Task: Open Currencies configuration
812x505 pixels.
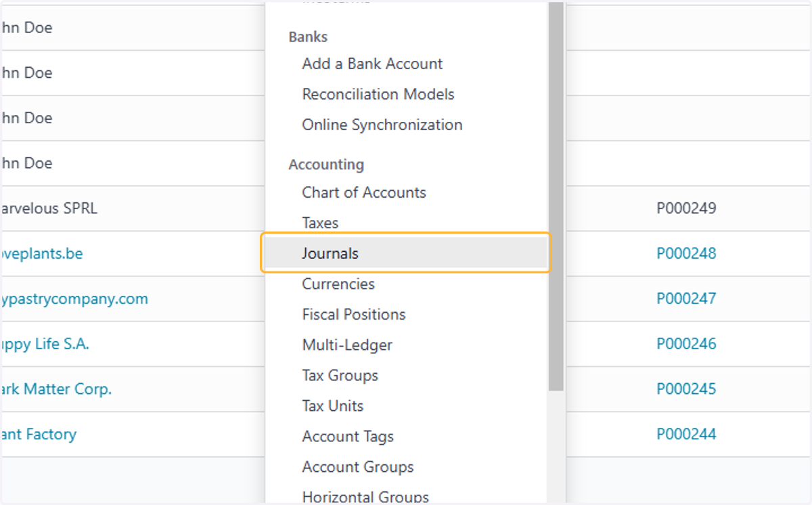Action: pos(338,284)
